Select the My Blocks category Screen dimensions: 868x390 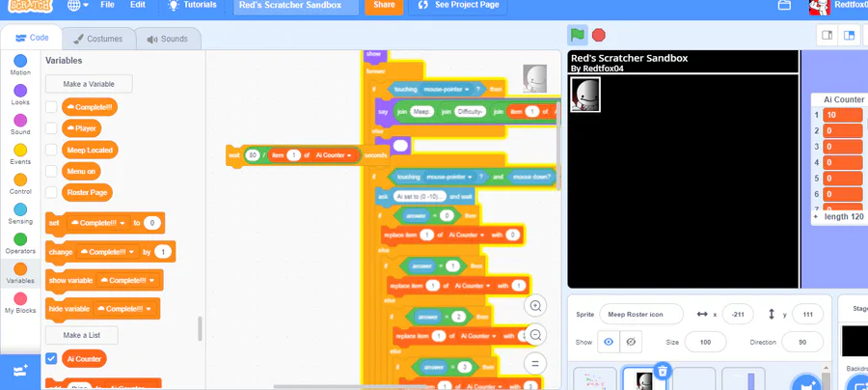click(20, 303)
